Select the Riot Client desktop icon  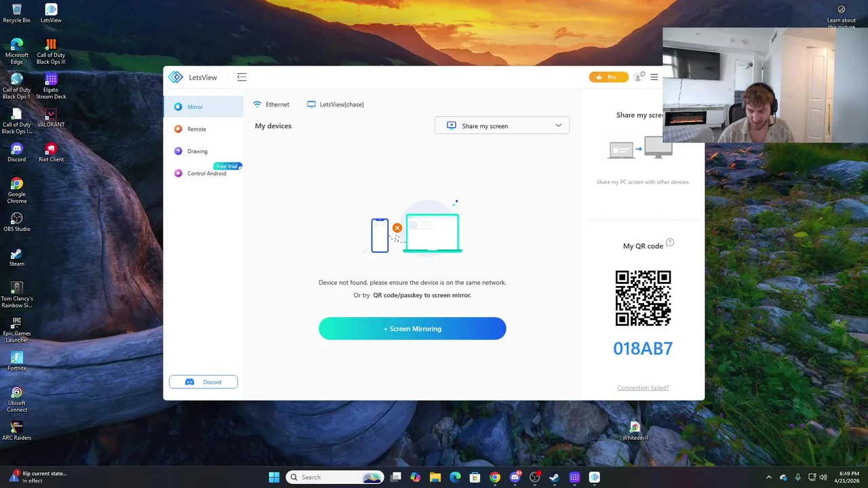pyautogui.click(x=51, y=152)
